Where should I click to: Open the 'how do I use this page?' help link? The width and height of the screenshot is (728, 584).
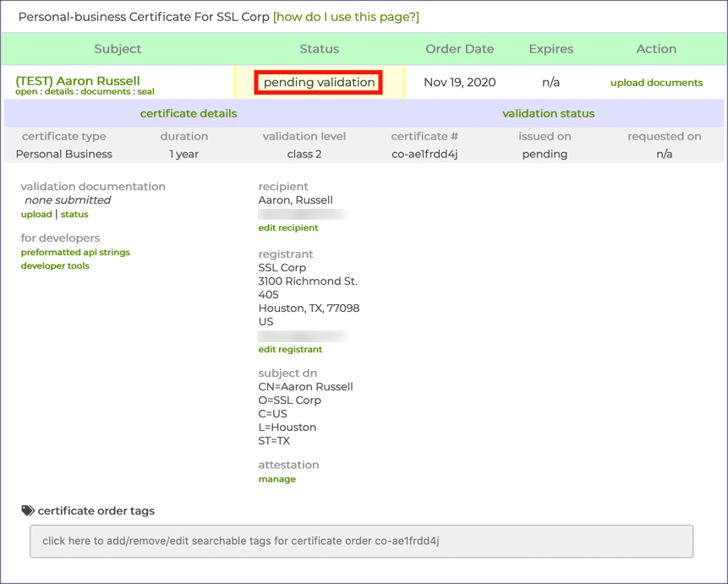pyautogui.click(x=346, y=17)
